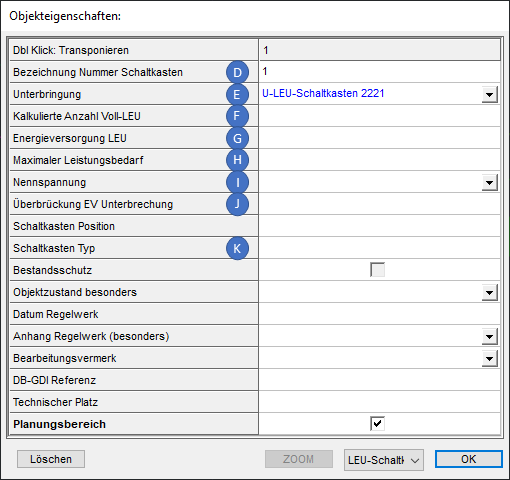Open the LEU-Schaltk combo box
The width and height of the screenshot is (510, 480).
pos(384,460)
